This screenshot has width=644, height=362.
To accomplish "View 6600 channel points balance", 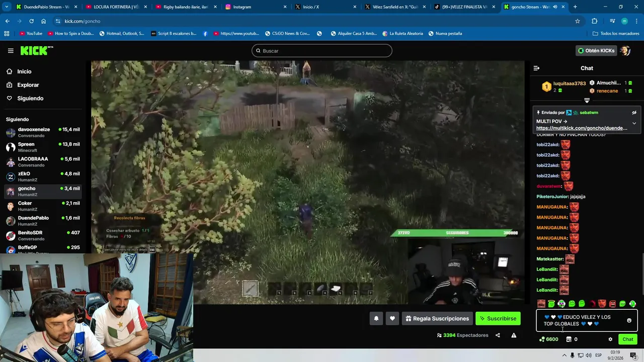I will click(548, 339).
